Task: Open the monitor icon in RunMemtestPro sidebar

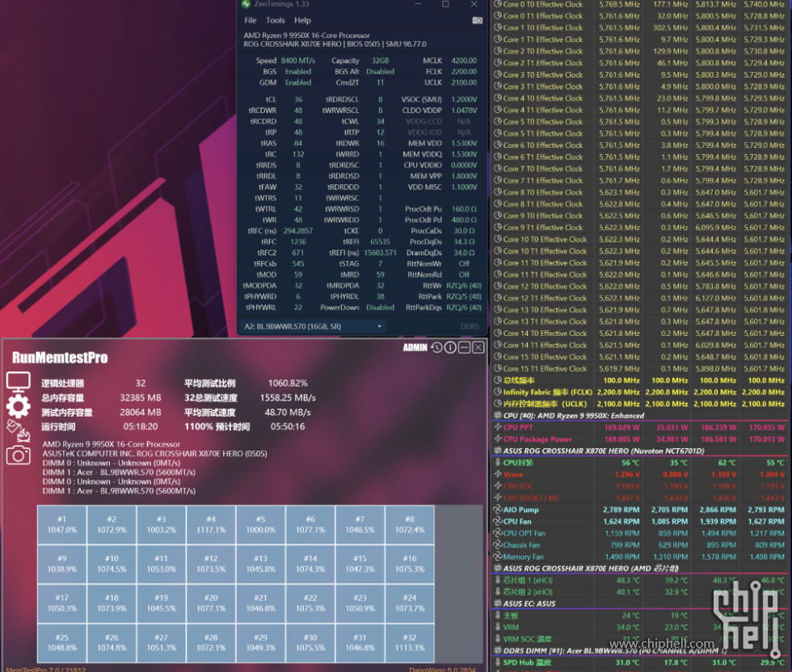Action: pyautogui.click(x=18, y=382)
